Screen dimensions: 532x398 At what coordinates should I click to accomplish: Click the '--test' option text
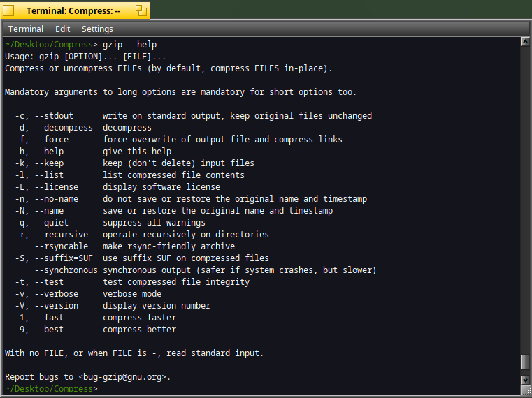point(49,282)
